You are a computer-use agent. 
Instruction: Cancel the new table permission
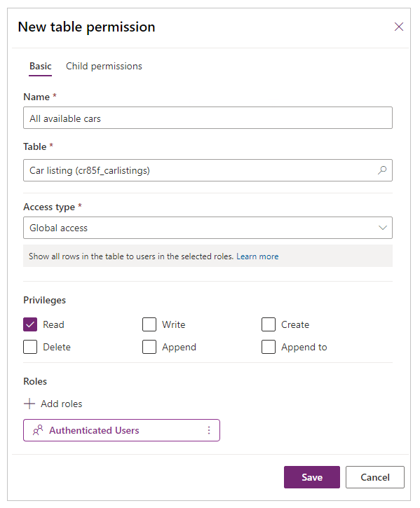pyautogui.click(x=375, y=477)
